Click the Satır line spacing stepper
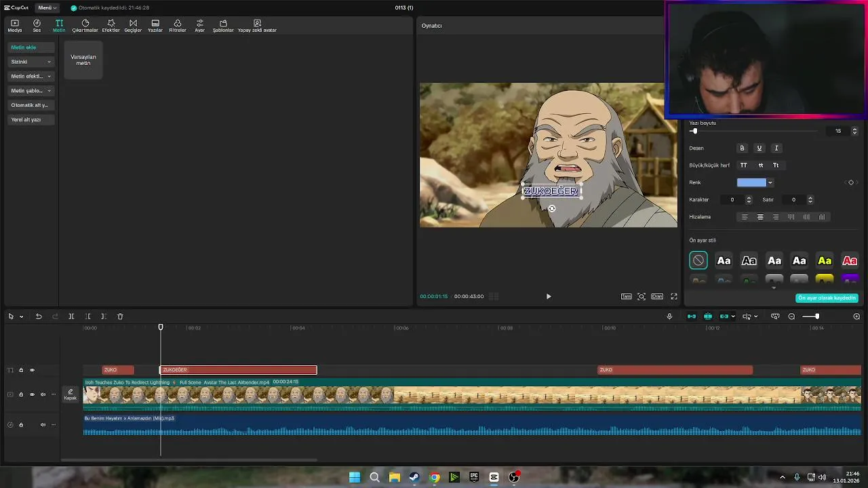This screenshot has width=868, height=488. [x=810, y=200]
